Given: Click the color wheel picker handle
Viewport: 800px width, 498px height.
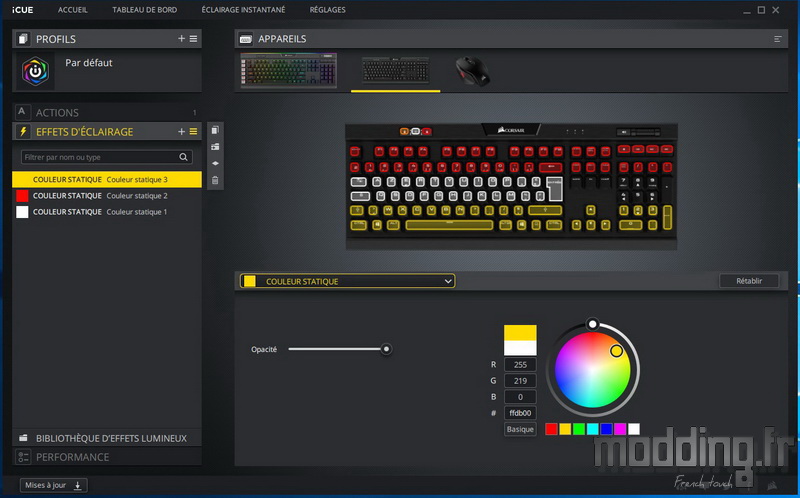Looking at the screenshot, I should pos(616,351).
